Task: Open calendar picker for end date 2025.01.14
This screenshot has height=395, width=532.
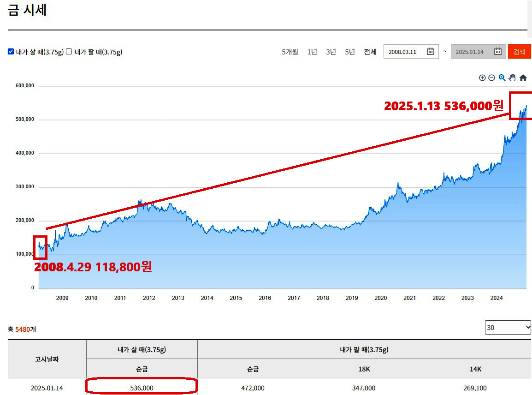Action: 498,52
